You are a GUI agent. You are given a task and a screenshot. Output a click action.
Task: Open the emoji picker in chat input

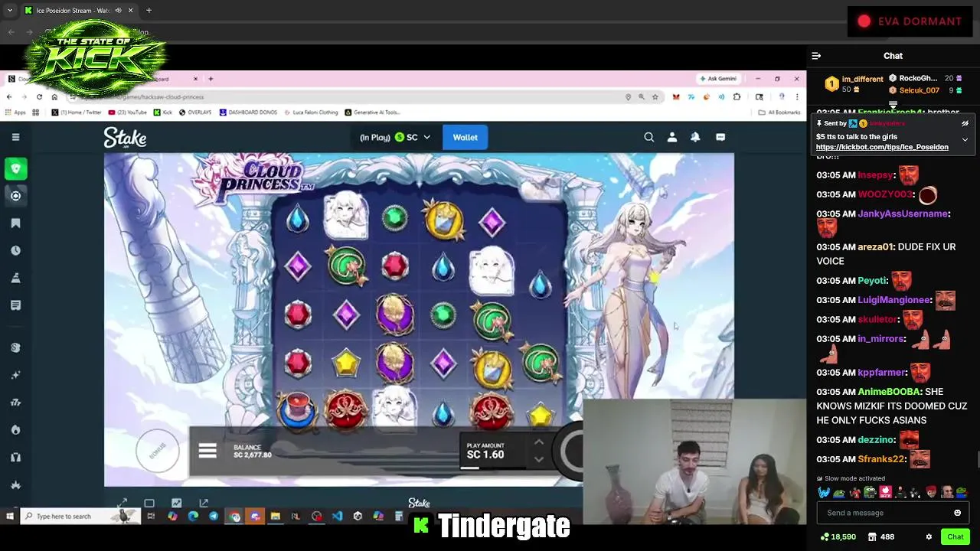pos(957,513)
